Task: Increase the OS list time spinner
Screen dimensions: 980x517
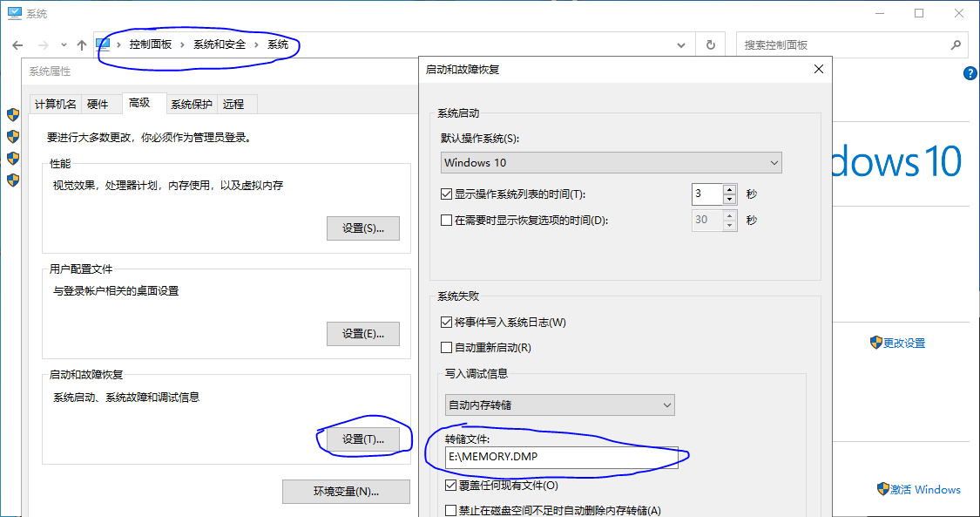Action: 729,189
